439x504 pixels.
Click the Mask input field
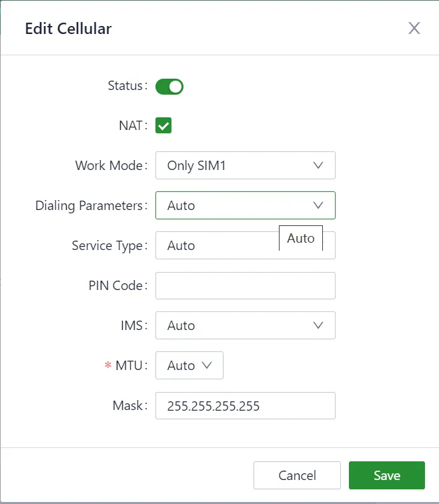pos(246,405)
